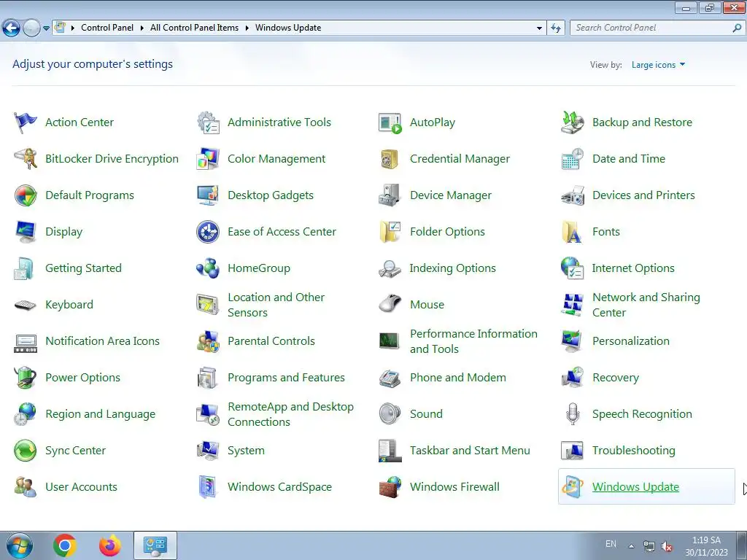Open Location and Other Sensors link
Viewport: 747px width, 560px height.
pos(276,305)
